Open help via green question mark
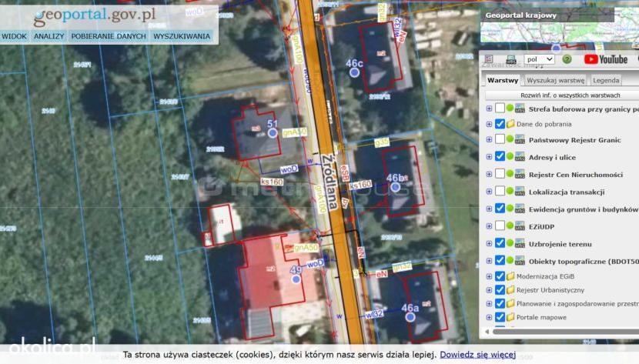Image resolution: width=639 pixels, height=364 pixels. tap(567, 59)
